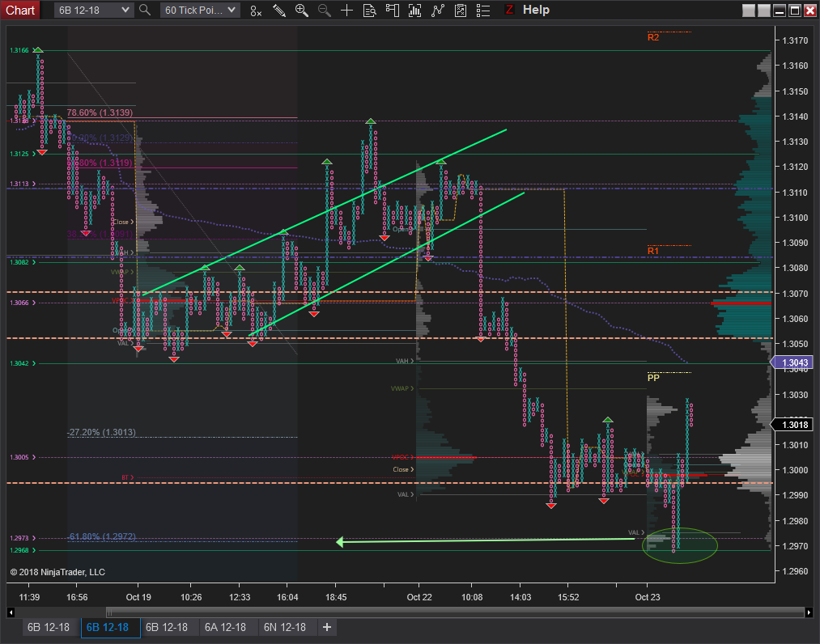820x644 pixels.
Task: Open the Help menu
Action: tap(536, 10)
